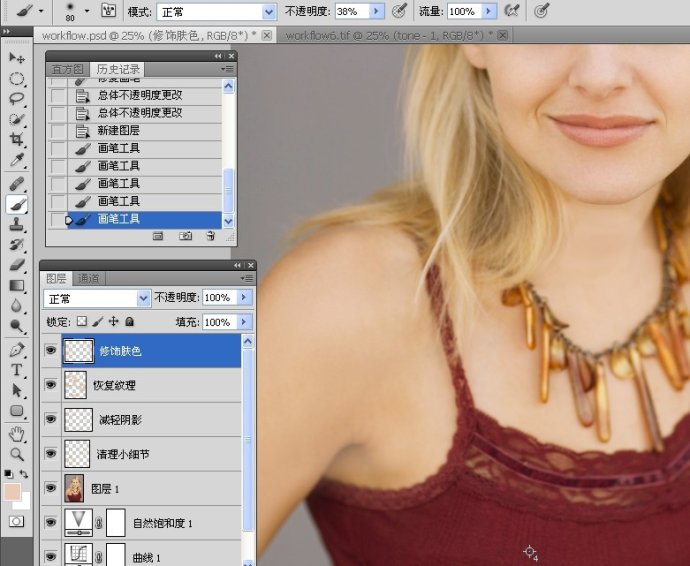The width and height of the screenshot is (690, 566).
Task: Toggle lock image pixels
Action: [x=98, y=321]
